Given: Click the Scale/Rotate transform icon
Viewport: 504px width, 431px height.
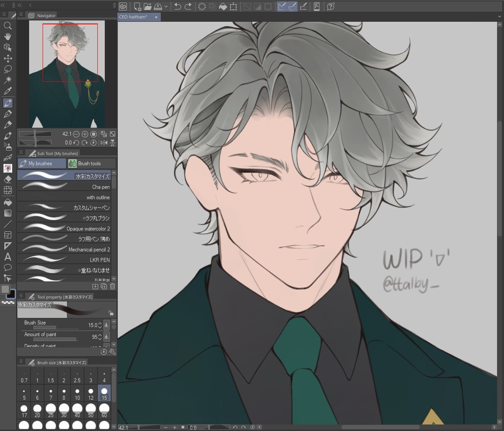Looking at the screenshot, I should (x=233, y=7).
